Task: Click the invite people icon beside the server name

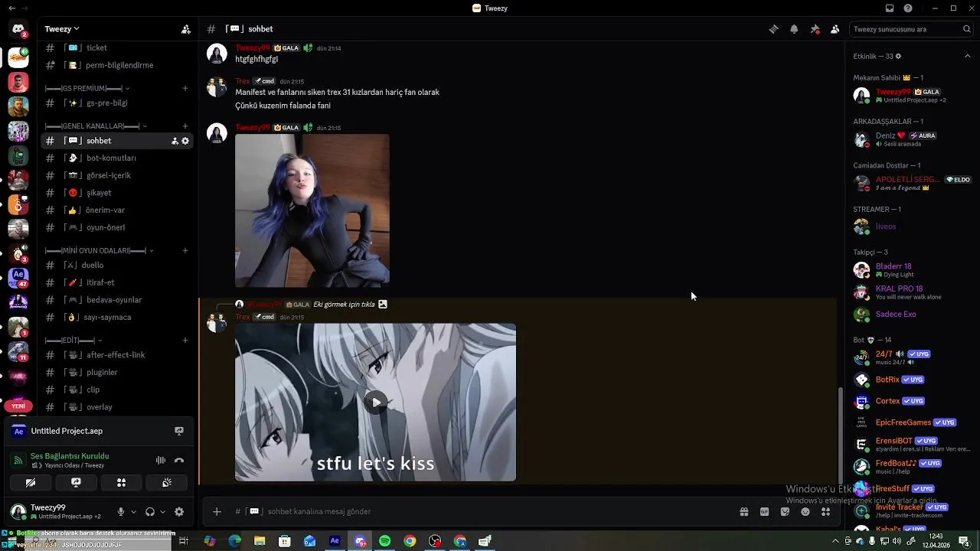Action: (185, 29)
